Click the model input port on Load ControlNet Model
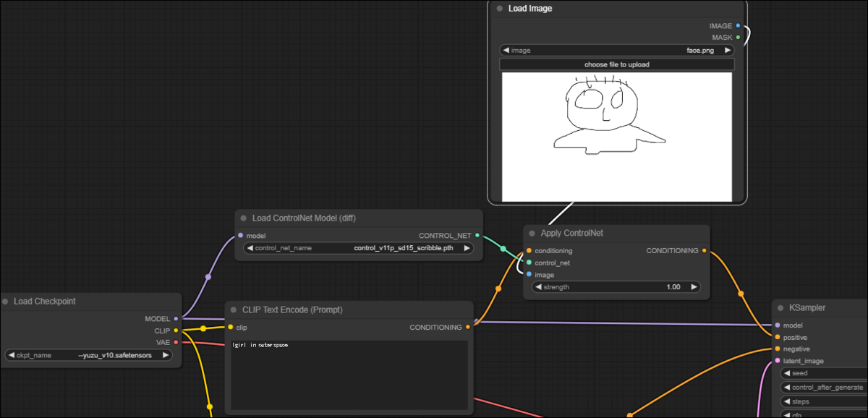Viewport: 868px width, 418px height. click(x=240, y=236)
